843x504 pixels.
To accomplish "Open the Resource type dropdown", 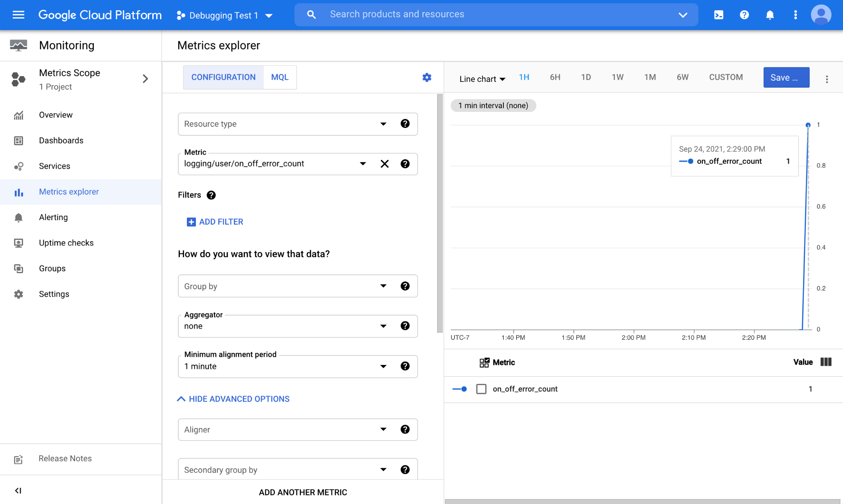I will pos(383,124).
